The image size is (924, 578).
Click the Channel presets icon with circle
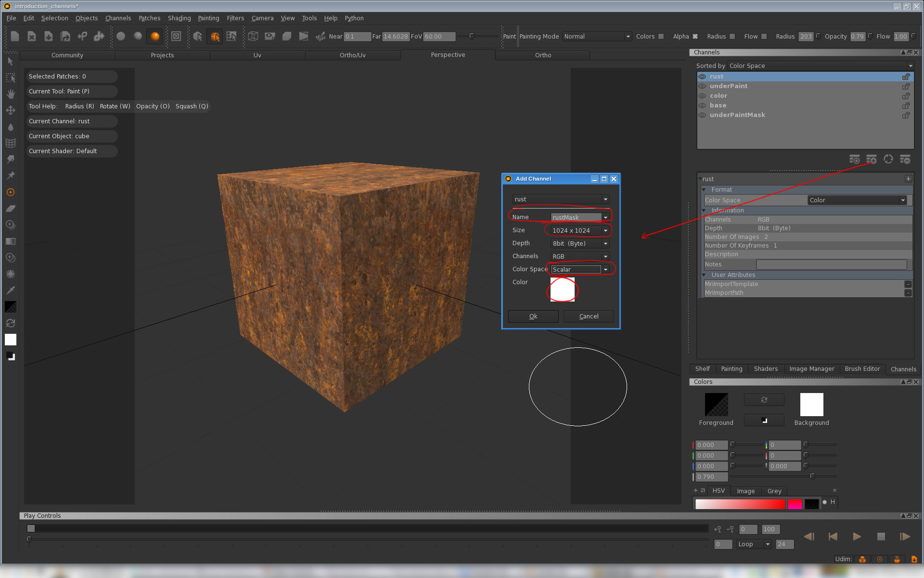[x=855, y=159]
